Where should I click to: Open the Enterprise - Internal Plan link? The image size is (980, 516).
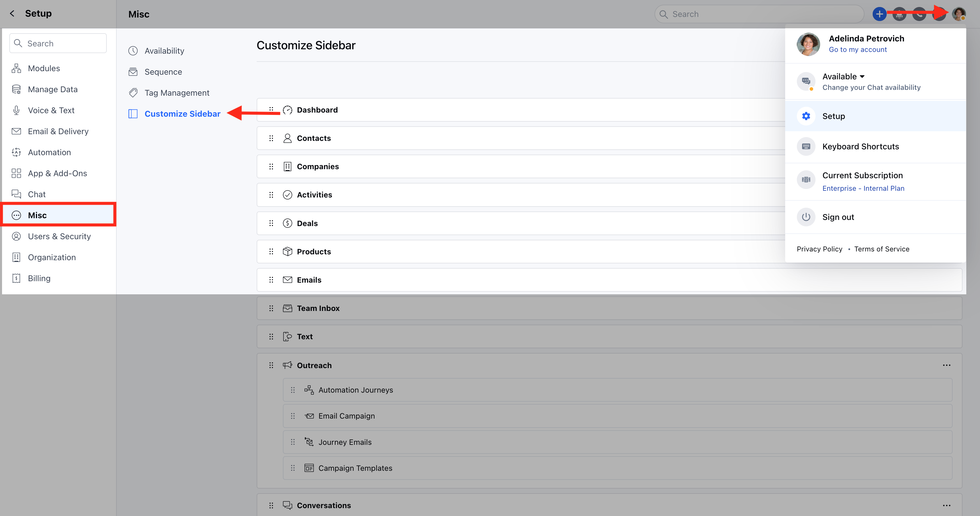[x=863, y=188]
